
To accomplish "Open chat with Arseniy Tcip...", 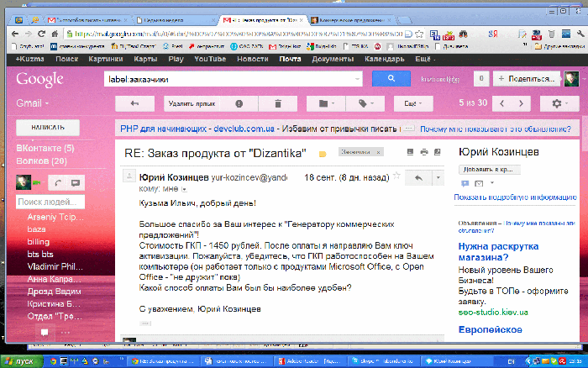I will click(x=55, y=217).
